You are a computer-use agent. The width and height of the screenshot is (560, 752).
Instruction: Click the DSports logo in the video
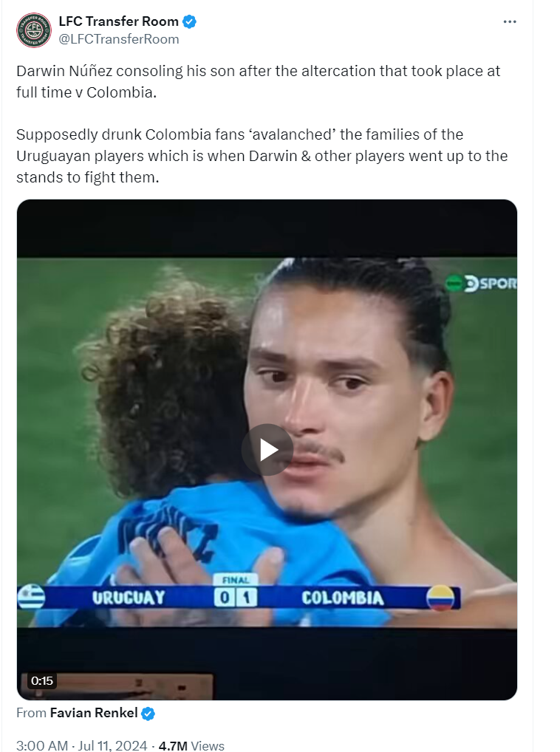pos(481,284)
